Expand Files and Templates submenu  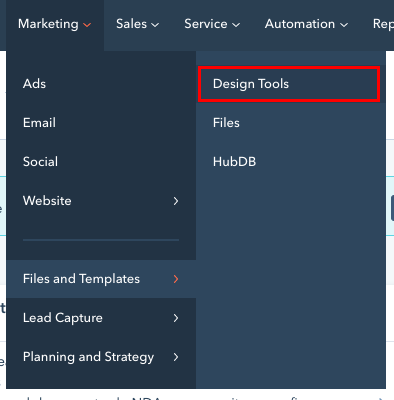click(x=101, y=279)
